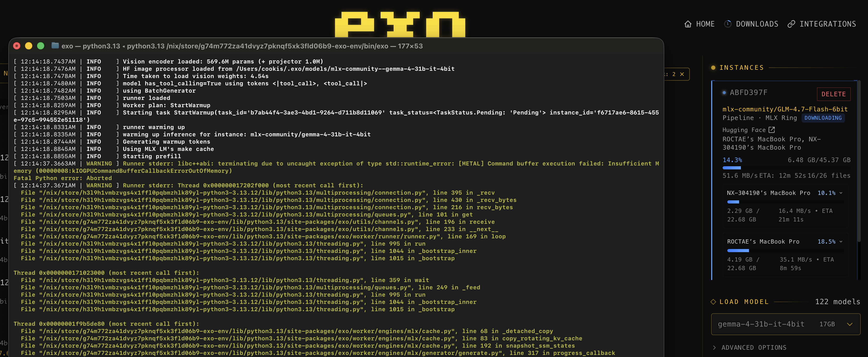Click the 'runner loaded' log line
Image resolution: width=868 pixels, height=357 pixels.
click(x=146, y=98)
